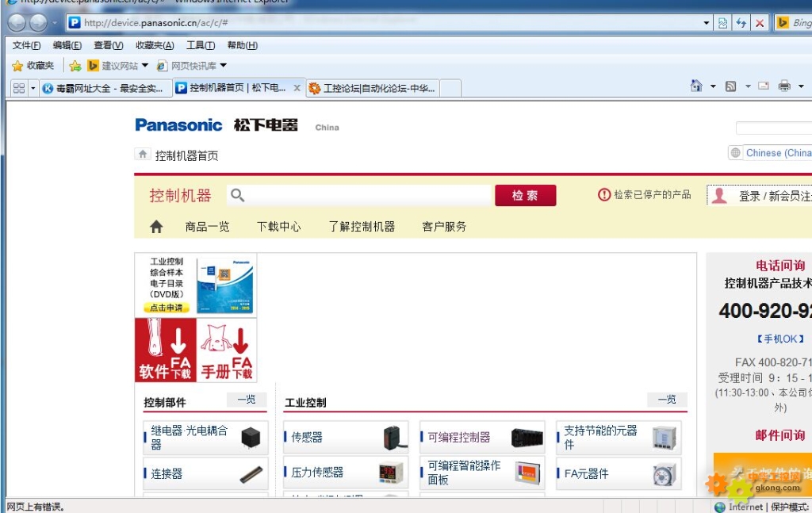Click the Add to Favorites bar icon
The height and width of the screenshot is (513, 812).
coord(75,66)
